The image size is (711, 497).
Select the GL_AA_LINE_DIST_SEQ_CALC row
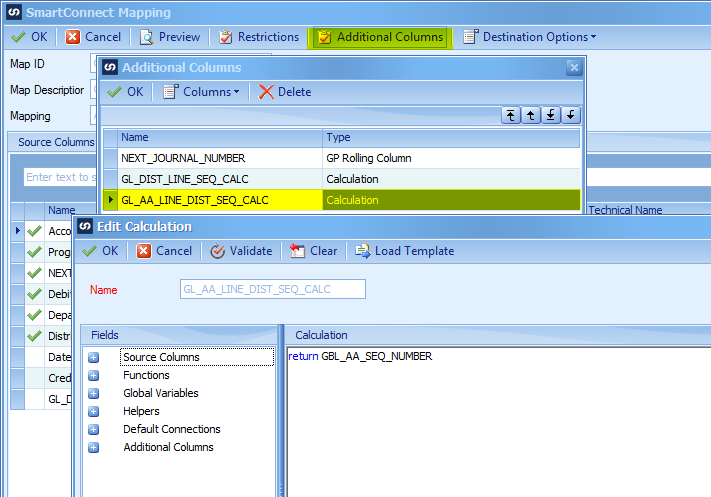click(342, 200)
